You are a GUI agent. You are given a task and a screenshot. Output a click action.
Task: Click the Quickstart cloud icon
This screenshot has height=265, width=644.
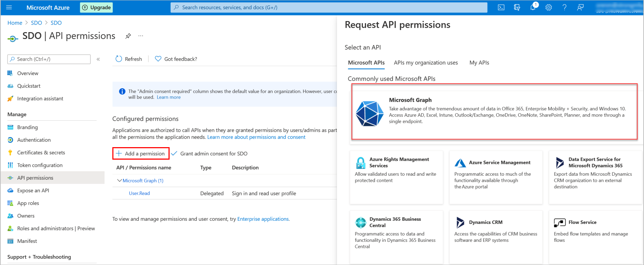[10, 86]
